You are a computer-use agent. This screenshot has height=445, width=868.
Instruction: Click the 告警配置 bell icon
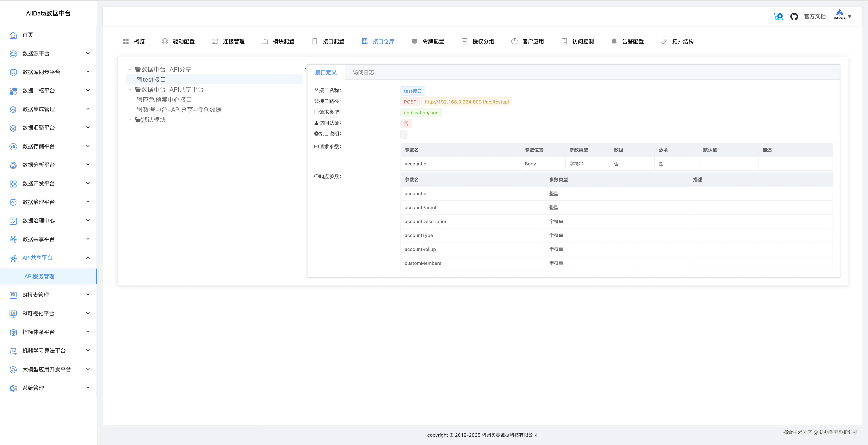pos(614,41)
